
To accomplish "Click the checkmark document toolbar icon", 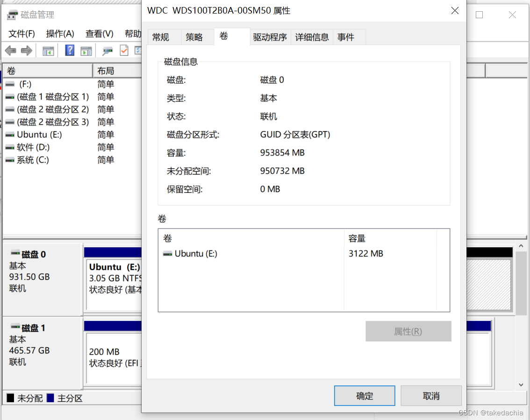I will (x=124, y=50).
